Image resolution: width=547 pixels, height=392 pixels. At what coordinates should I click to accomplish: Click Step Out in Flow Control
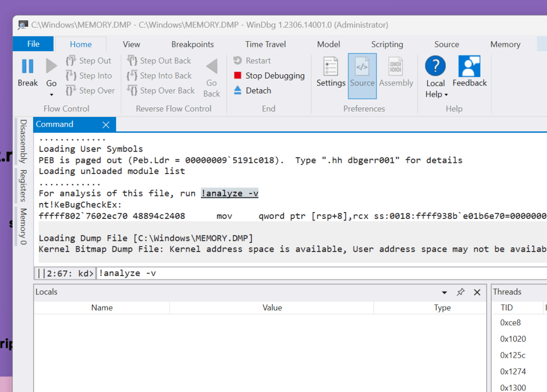[89, 61]
